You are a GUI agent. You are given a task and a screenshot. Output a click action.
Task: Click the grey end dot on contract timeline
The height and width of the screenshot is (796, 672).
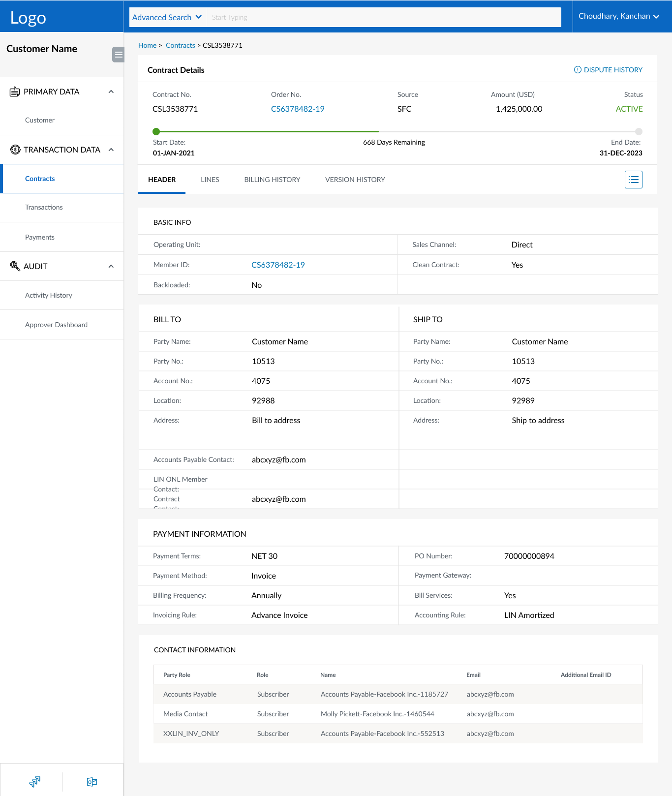639,131
